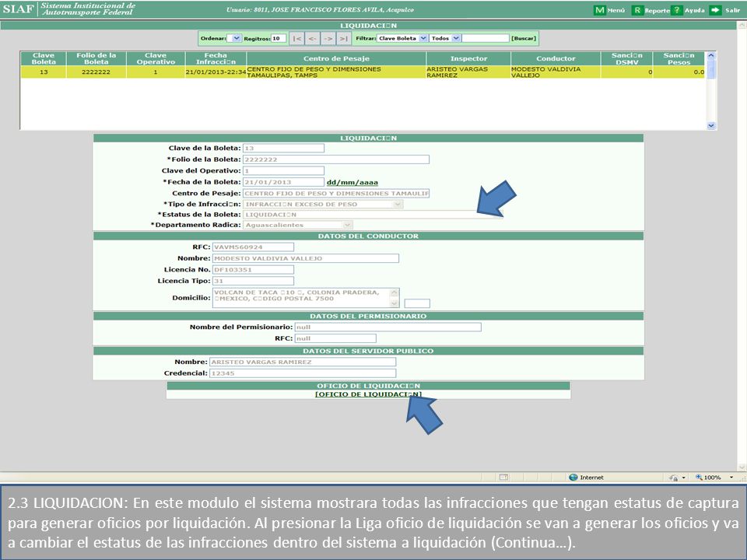Click Licencia No. field

click(x=253, y=270)
